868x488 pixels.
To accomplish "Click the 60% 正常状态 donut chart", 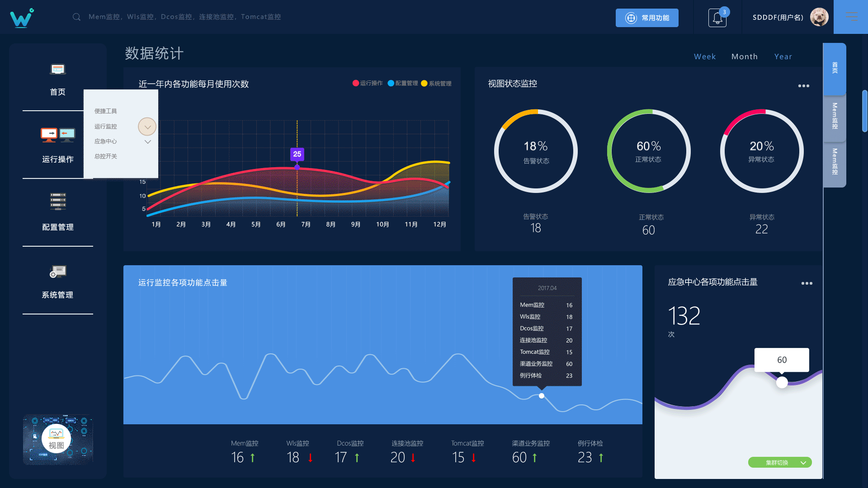I will 649,151.
